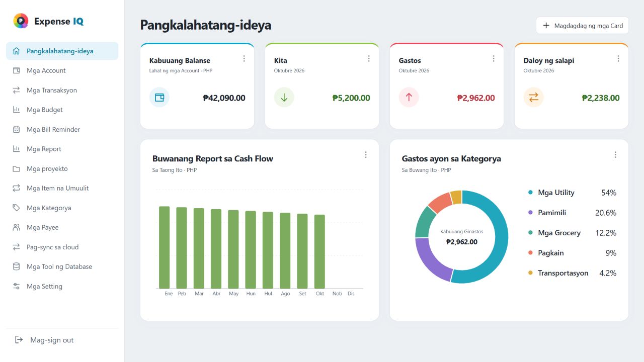Click the ₱2,962.00 amount in Gastos card
The image size is (644, 362).
[476, 98]
